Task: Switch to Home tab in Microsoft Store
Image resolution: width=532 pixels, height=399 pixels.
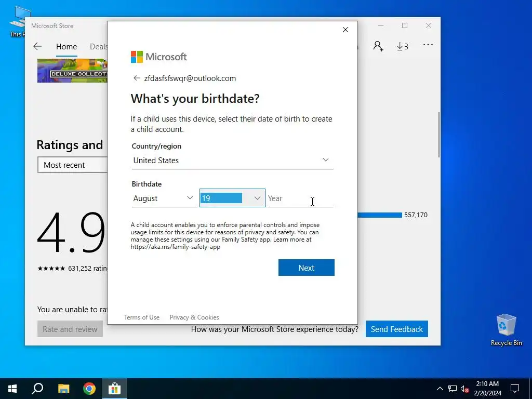Action: [x=66, y=46]
